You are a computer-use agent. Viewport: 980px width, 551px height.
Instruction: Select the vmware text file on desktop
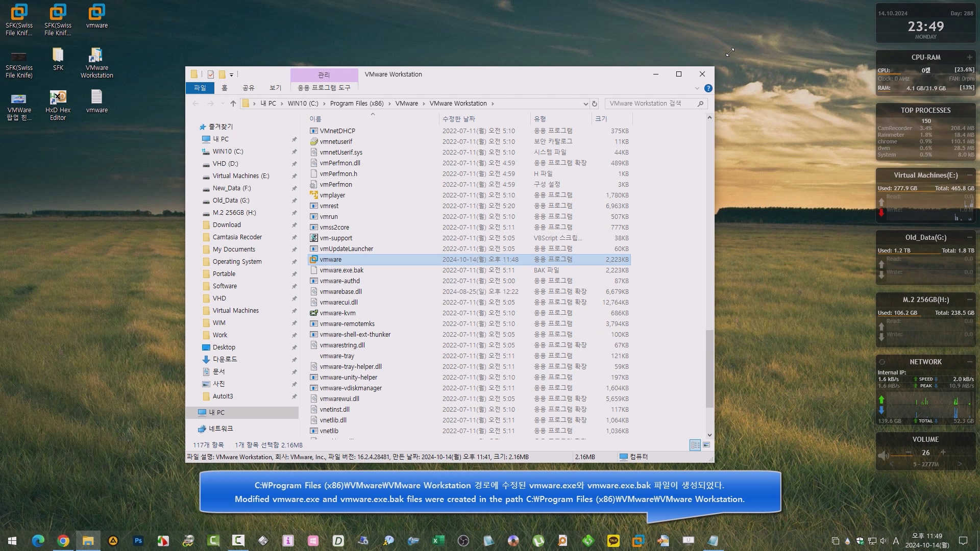pos(96,101)
